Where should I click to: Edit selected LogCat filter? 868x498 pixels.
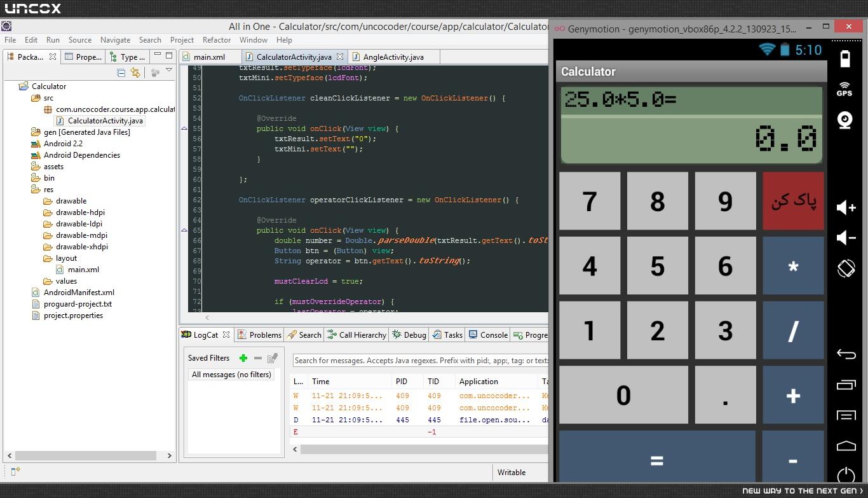coord(273,358)
